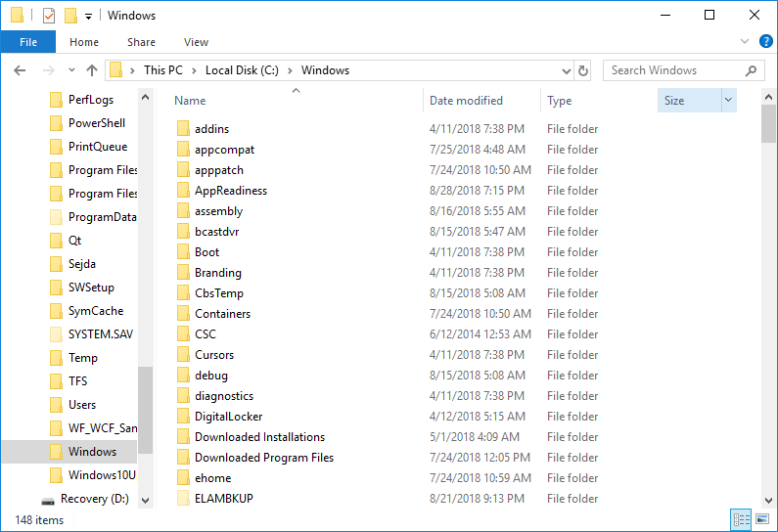Click navigation pane scroll down arrow
778x532 pixels.
pyautogui.click(x=146, y=501)
